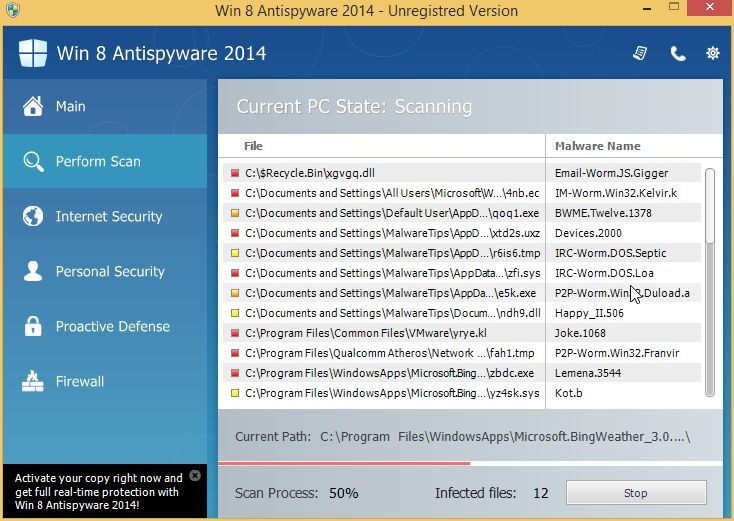Click yellow threat marker for yz4sk.sys

point(235,393)
